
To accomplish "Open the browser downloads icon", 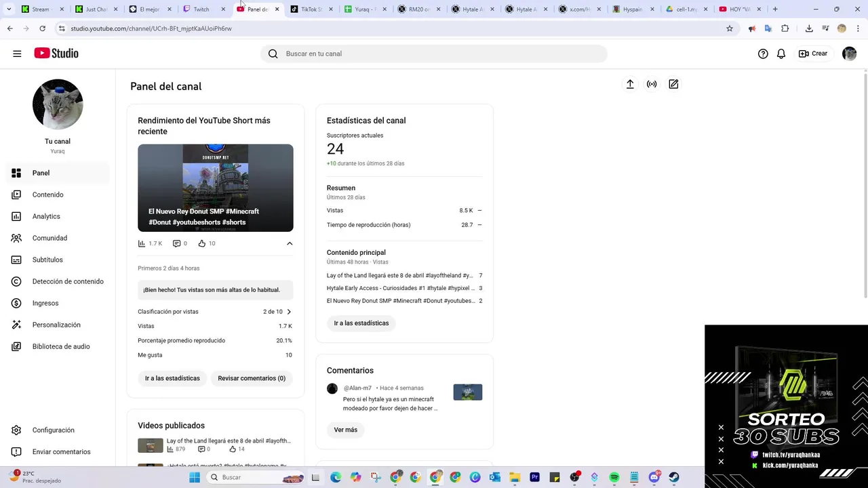I will 809,28.
